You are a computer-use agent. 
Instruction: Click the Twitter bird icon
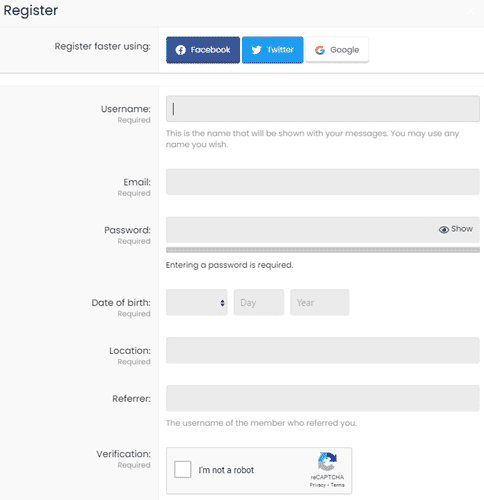[x=256, y=50]
